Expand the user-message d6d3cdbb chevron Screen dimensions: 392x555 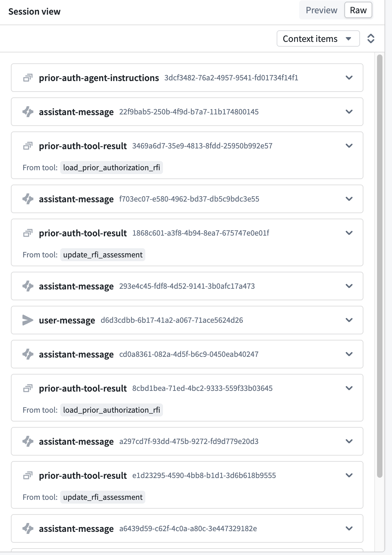click(349, 320)
